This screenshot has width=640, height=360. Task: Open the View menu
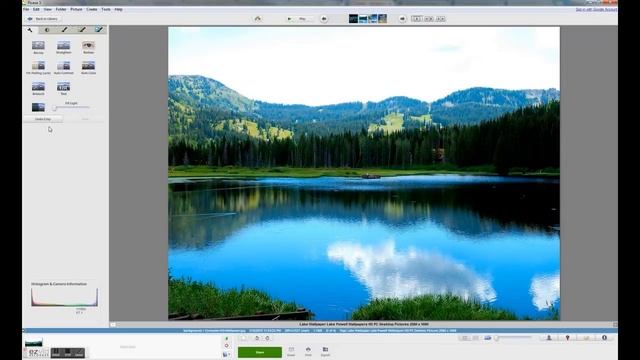coord(48,9)
